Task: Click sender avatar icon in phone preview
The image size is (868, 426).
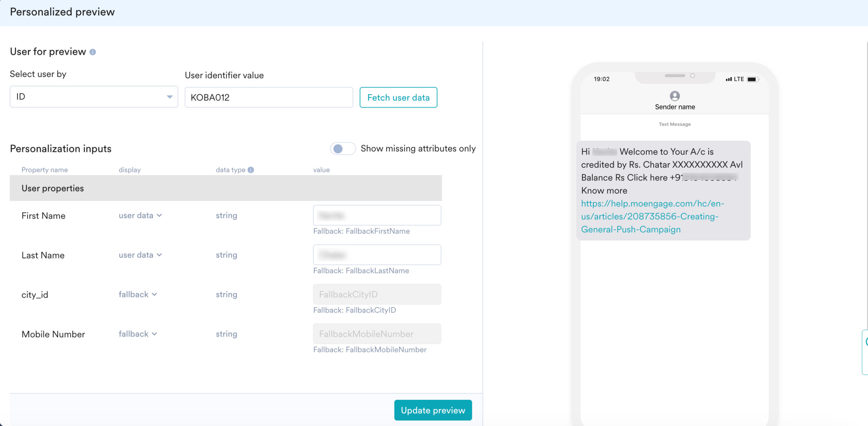Action: [x=675, y=96]
